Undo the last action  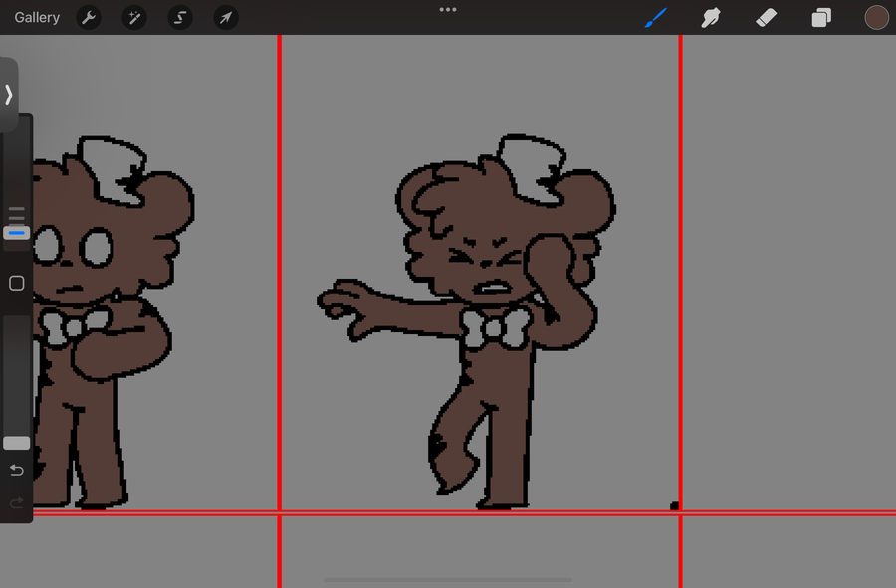click(17, 470)
